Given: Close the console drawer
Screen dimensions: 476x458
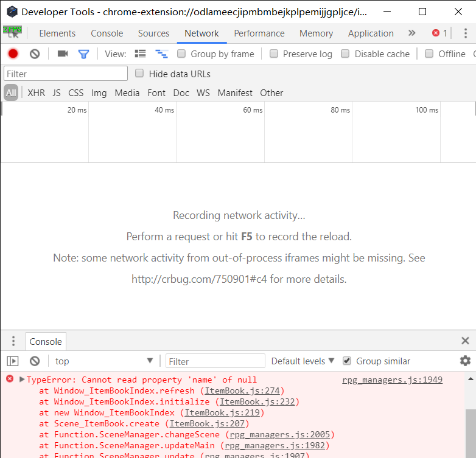Looking at the screenshot, I should click(465, 341).
